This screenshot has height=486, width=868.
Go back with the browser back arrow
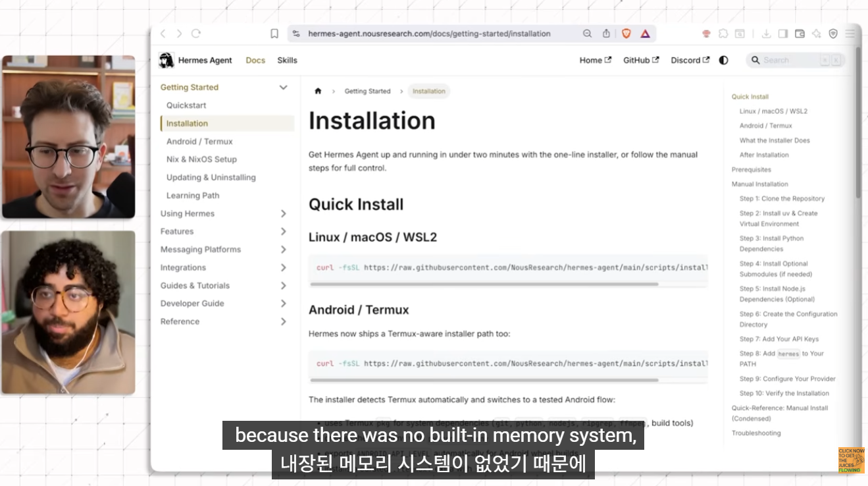coord(163,34)
